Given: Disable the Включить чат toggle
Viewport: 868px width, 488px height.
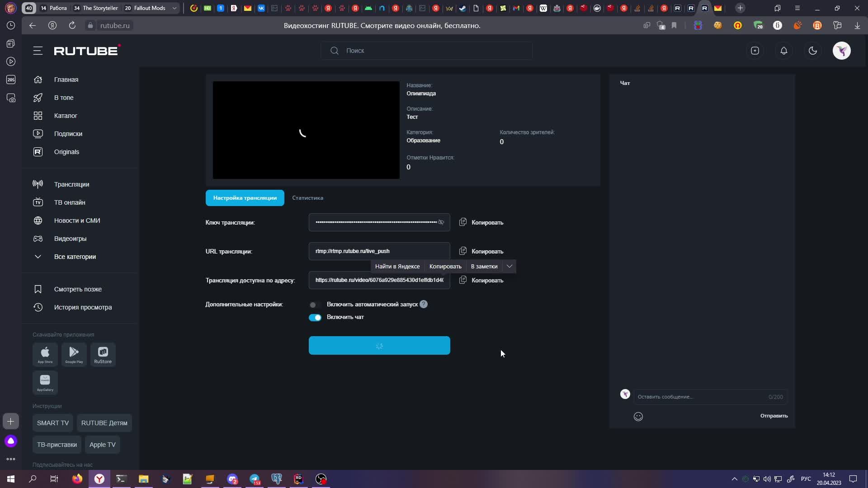Looking at the screenshot, I should (315, 318).
